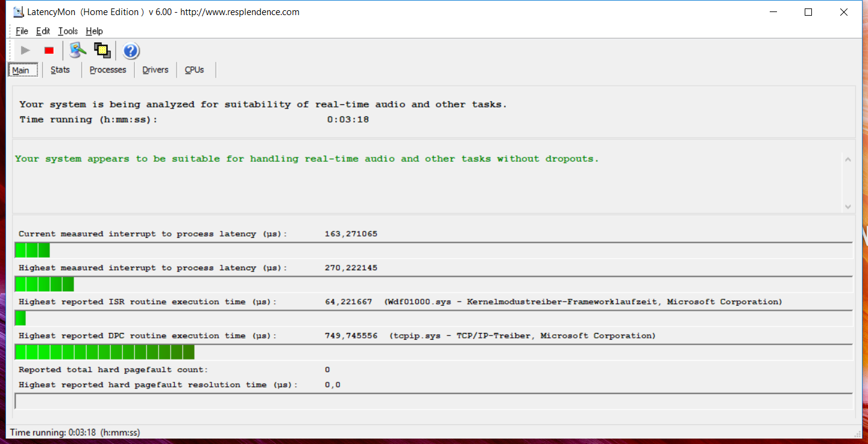Click the system being analyzed message text
The width and height of the screenshot is (868, 444).
[263, 104]
